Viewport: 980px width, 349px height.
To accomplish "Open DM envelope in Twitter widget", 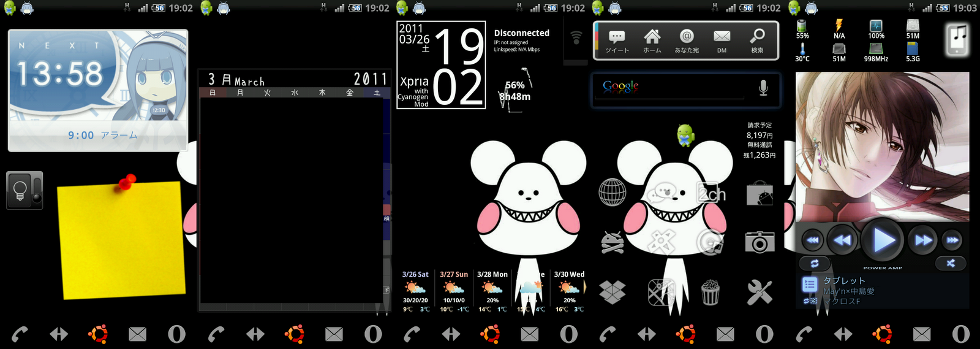I will 722,41.
